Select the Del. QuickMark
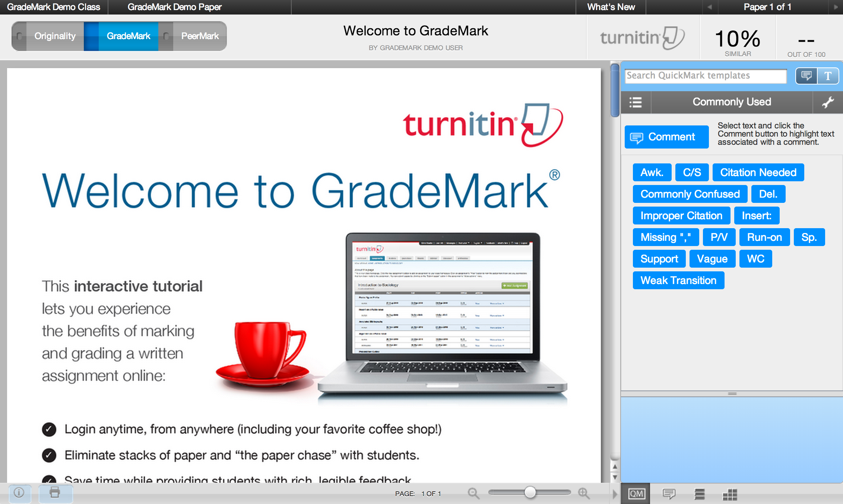Screen dimensions: 843x504 click(x=768, y=194)
